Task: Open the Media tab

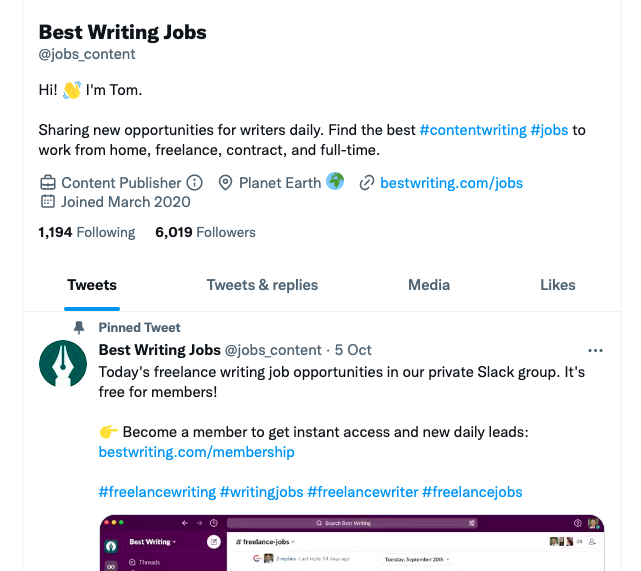Action: [x=429, y=285]
